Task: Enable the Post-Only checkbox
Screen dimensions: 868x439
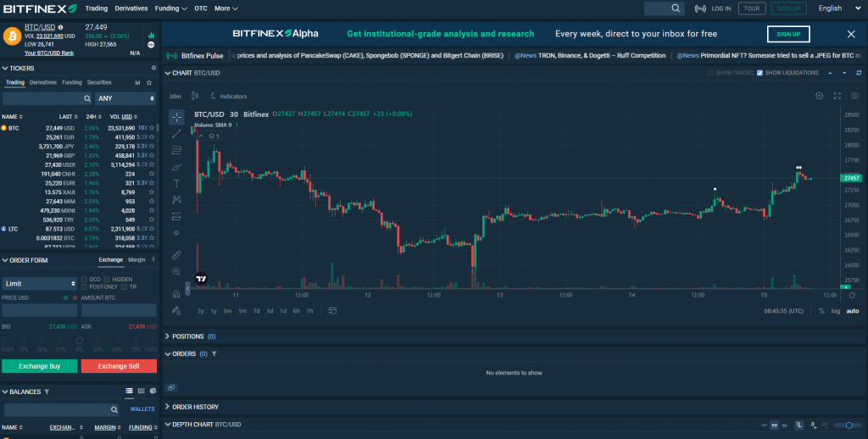Action: pyautogui.click(x=84, y=286)
